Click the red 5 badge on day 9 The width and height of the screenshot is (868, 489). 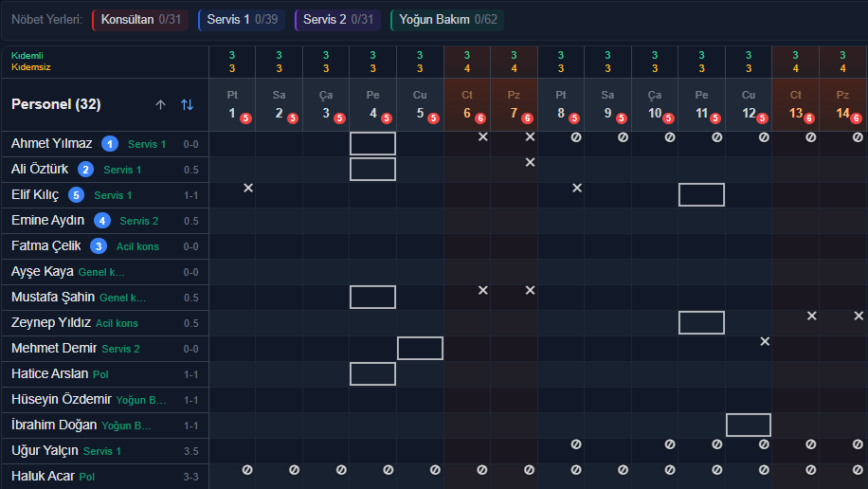pyautogui.click(x=621, y=118)
